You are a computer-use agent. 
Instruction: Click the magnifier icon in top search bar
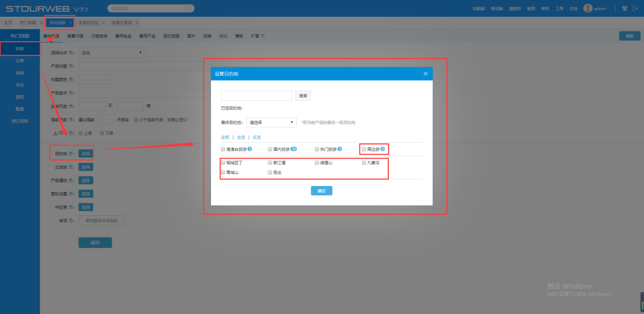coord(188,9)
